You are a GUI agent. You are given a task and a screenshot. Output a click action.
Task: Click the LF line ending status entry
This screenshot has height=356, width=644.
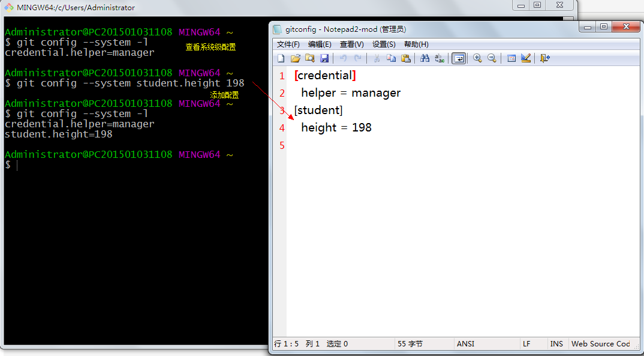526,343
